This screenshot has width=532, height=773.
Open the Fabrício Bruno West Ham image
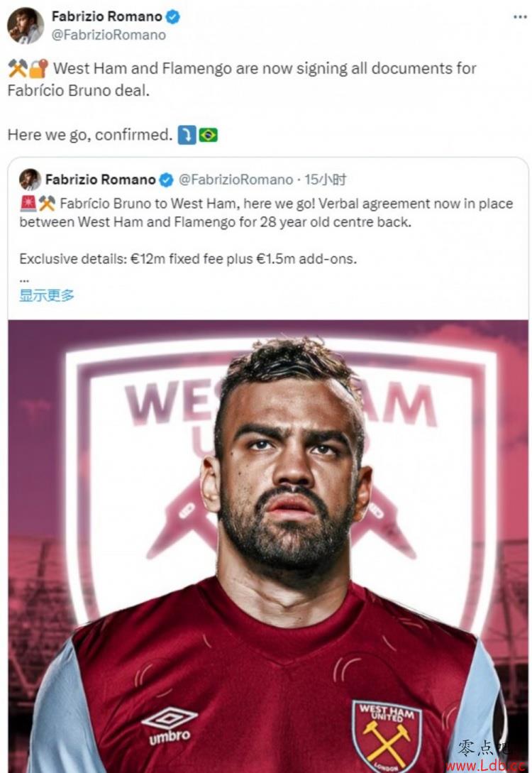(x=268, y=547)
